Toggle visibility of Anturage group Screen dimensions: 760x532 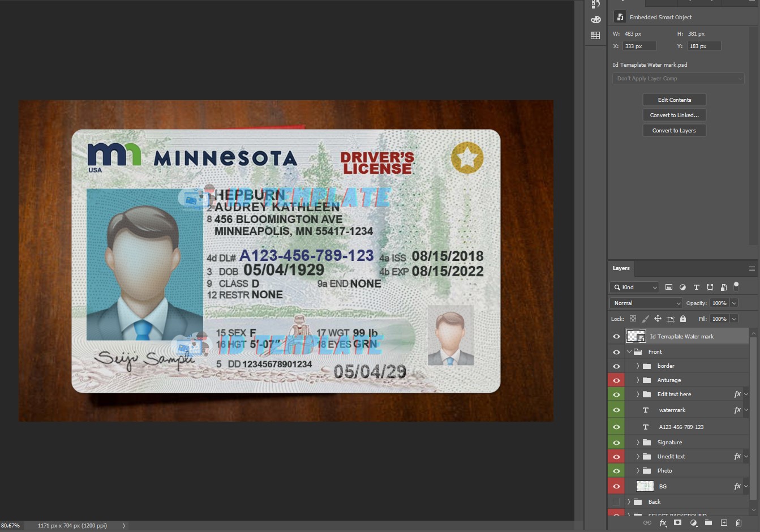pos(616,380)
